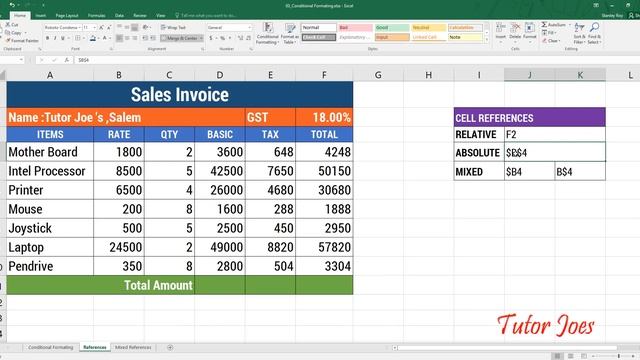The height and width of the screenshot is (360, 640).
Task: Click Decrease Decimal icon
Action: [249, 38]
